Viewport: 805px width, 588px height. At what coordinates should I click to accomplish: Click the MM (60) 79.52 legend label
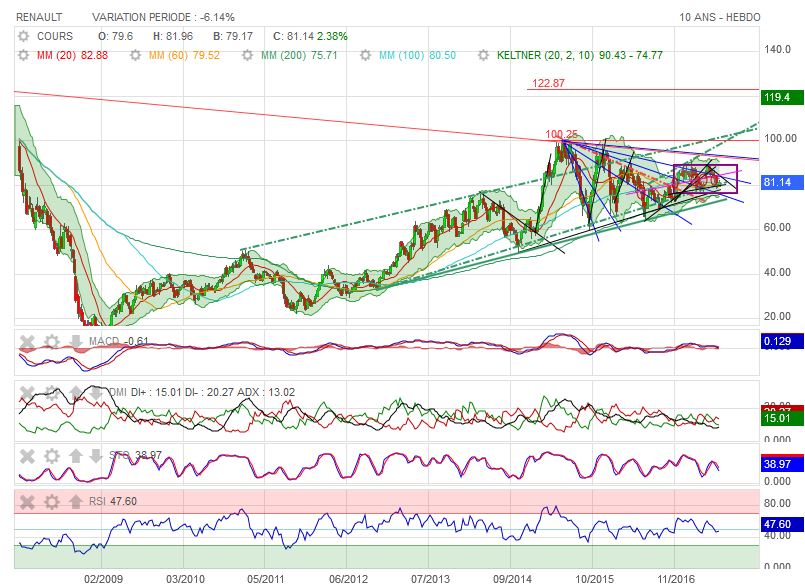(x=184, y=55)
